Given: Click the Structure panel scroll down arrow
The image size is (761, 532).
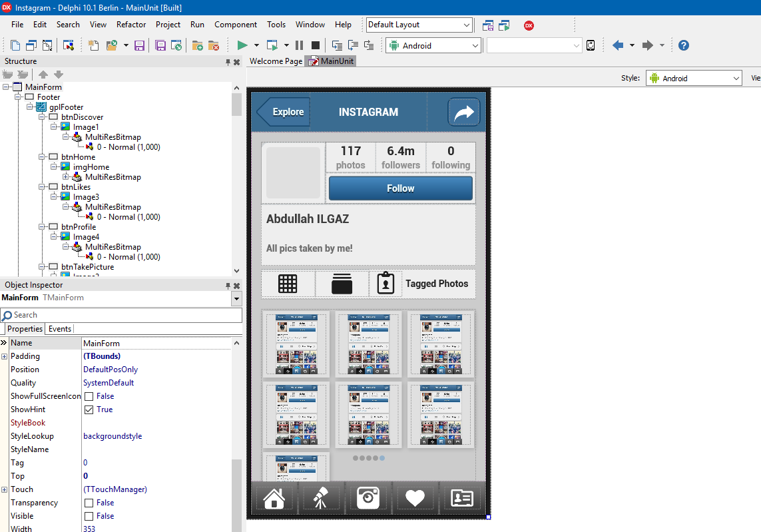Looking at the screenshot, I should pyautogui.click(x=237, y=271).
